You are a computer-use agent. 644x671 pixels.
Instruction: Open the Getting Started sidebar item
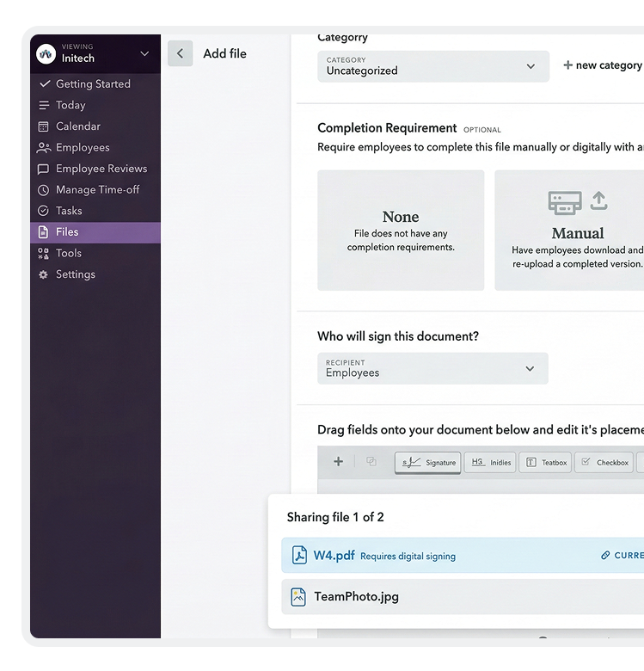coord(93,84)
